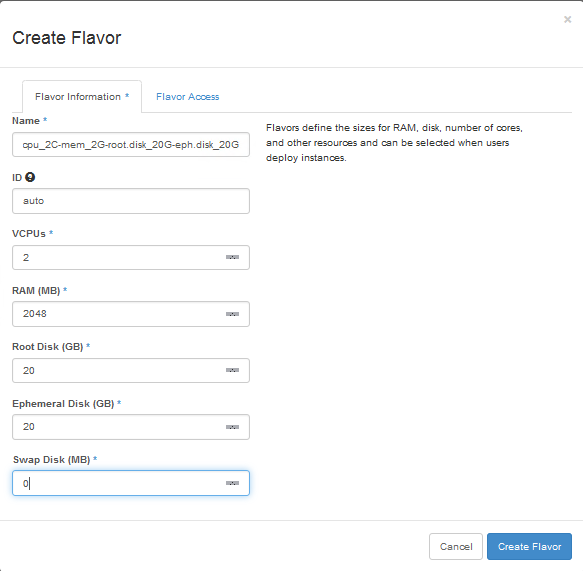Image resolution: width=583 pixels, height=571 pixels.
Task: Click the ID help question-mark icon
Action: click(x=30, y=177)
